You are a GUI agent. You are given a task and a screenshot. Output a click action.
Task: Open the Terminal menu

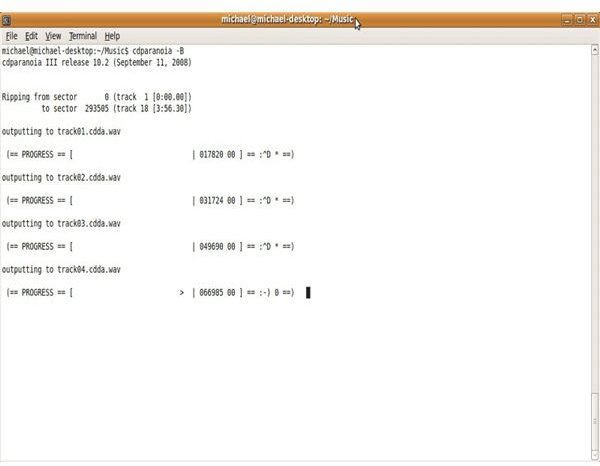tap(83, 36)
